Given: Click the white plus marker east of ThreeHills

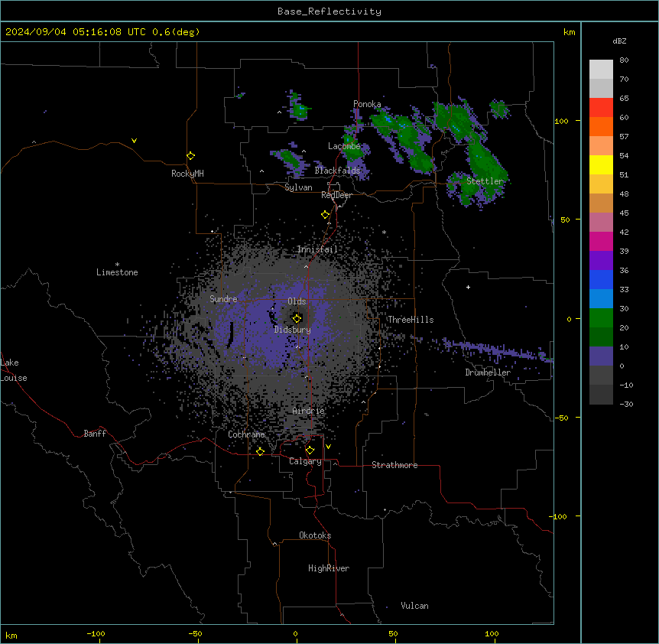Looking at the screenshot, I should point(468,287).
